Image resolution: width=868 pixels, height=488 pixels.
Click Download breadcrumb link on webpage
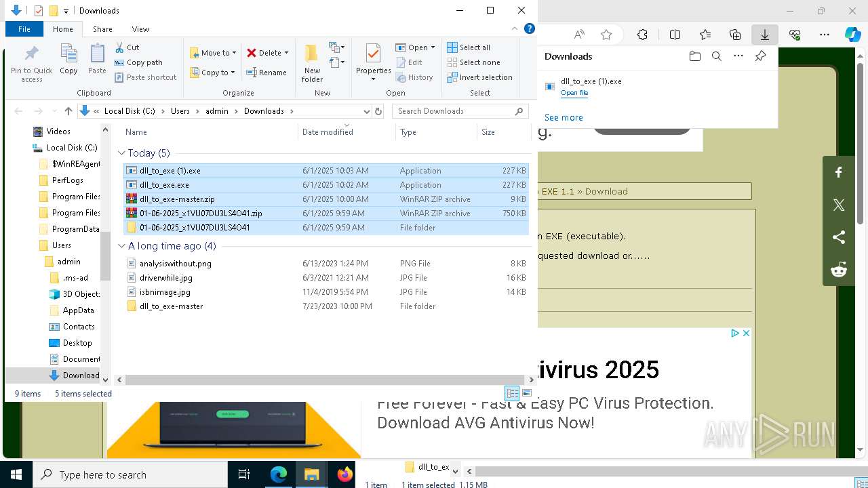606,191
